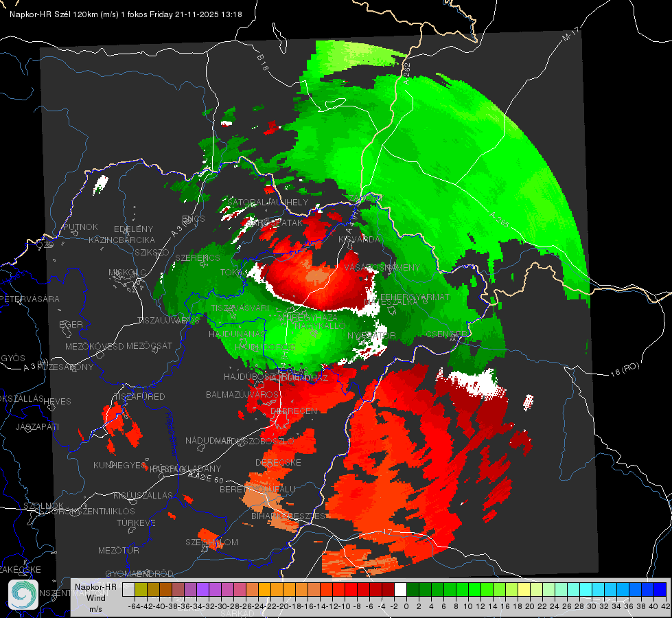Click the white zero-velocity swatch in legend
672x618 pixels.
[400, 590]
